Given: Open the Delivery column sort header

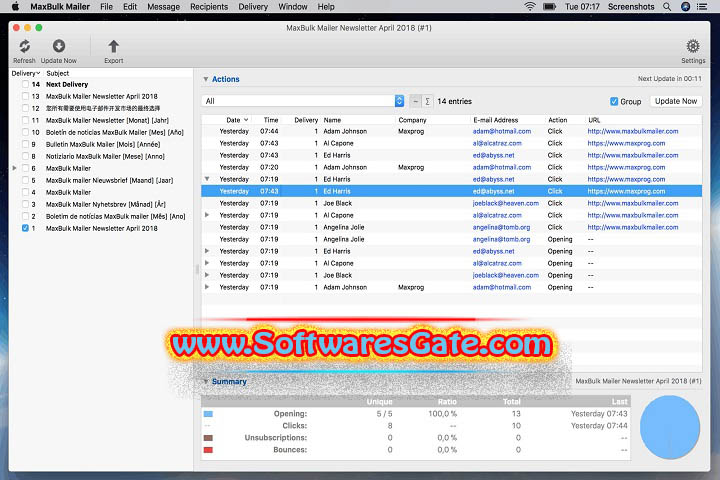Looking at the screenshot, I should 26,73.
